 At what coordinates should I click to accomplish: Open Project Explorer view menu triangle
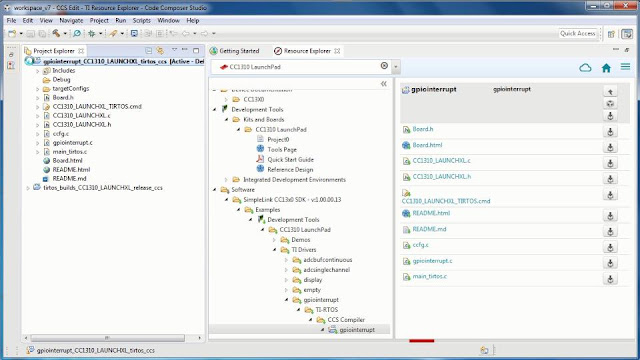click(x=174, y=50)
